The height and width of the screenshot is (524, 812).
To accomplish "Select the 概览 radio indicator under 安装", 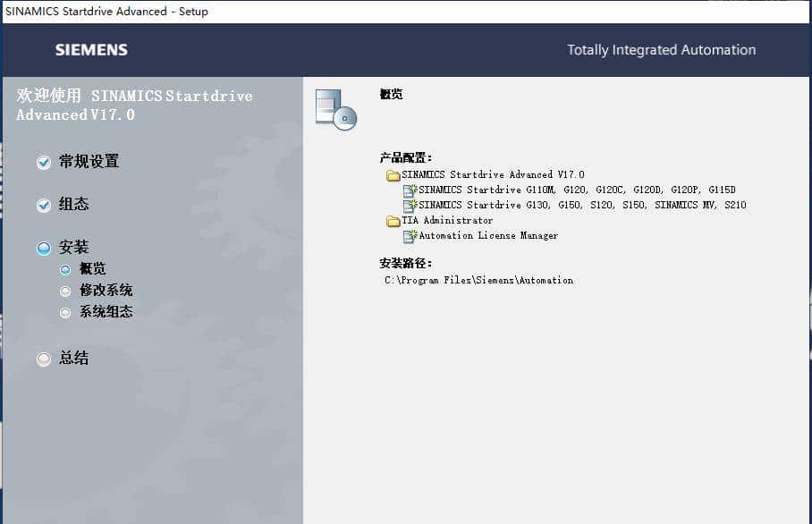I will pyautogui.click(x=65, y=268).
